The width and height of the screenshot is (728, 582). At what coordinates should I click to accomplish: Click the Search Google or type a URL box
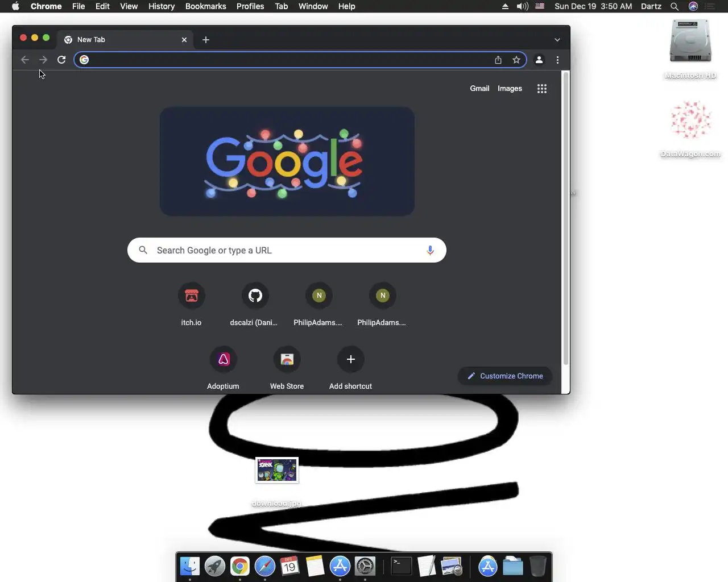coord(287,250)
